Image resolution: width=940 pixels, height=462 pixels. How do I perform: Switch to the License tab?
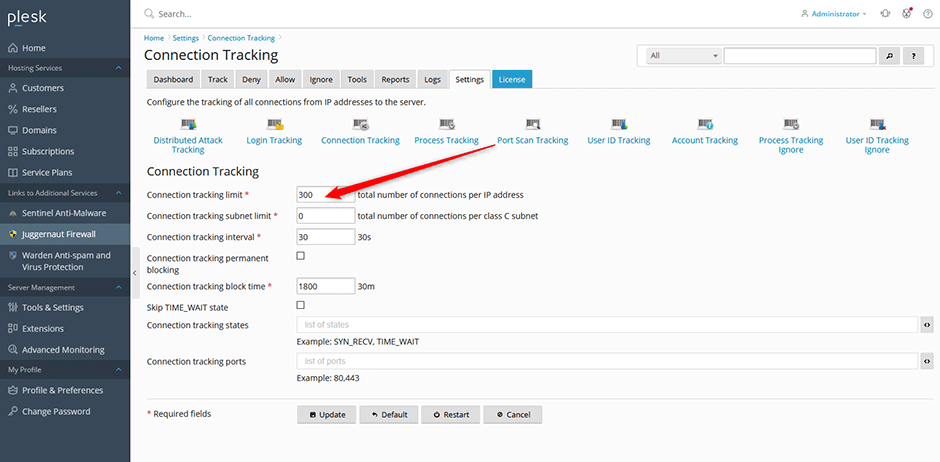pos(512,79)
